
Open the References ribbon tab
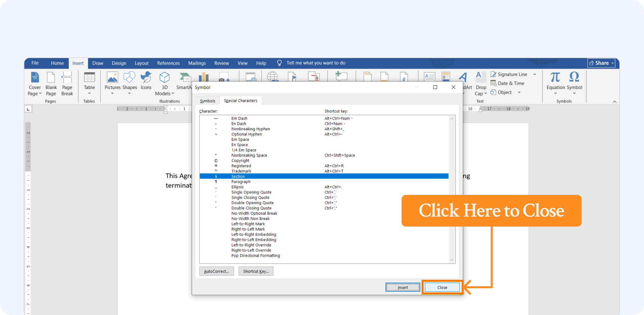click(168, 63)
